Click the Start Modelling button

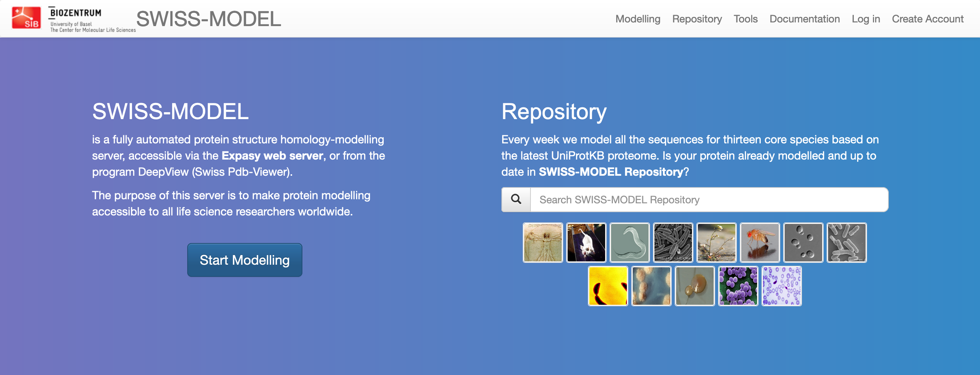(x=245, y=260)
